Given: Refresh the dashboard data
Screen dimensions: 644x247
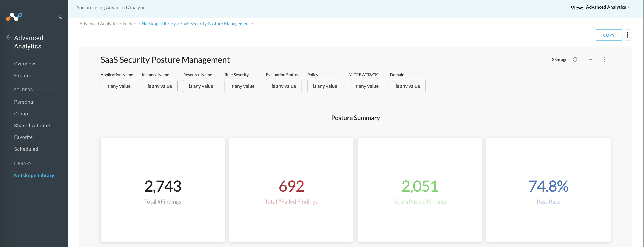Looking at the screenshot, I should coord(575,59).
